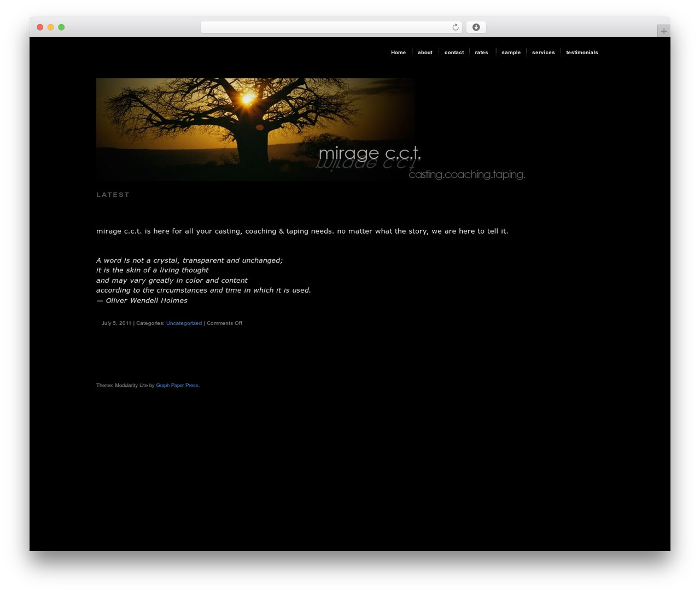Screen dimensions: 700x593
Task: Click the July 5, 2011 post date
Action: tap(116, 323)
